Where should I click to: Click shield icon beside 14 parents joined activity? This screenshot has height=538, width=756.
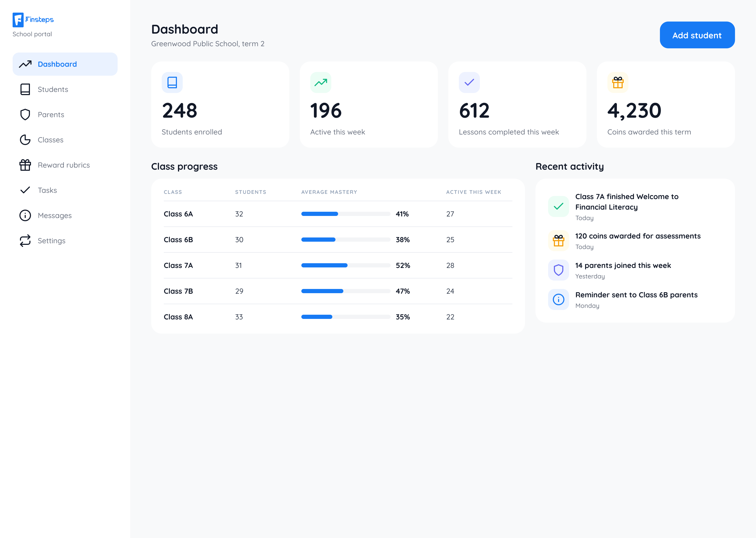tap(559, 270)
